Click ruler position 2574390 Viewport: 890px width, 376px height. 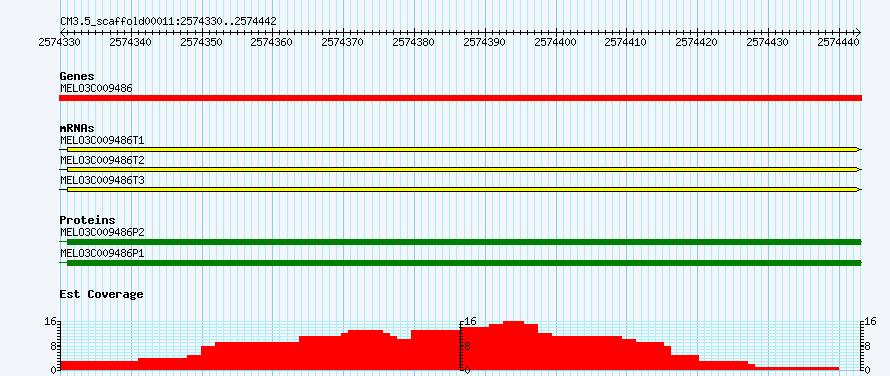[485, 41]
